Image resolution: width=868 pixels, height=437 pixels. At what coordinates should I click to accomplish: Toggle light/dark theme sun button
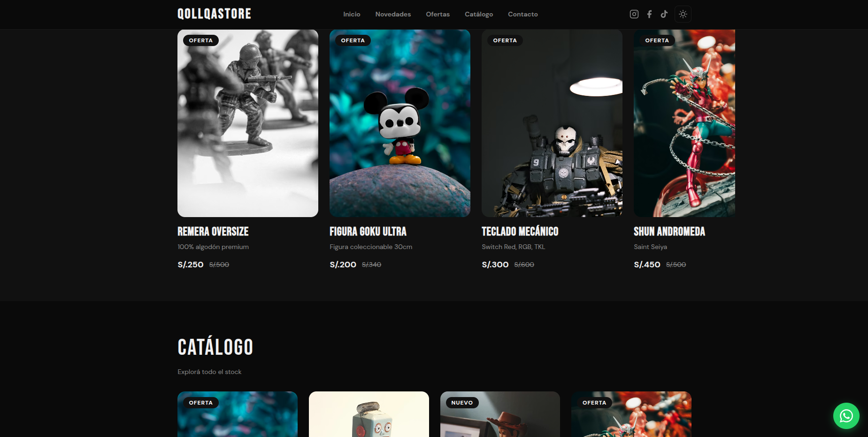point(683,14)
